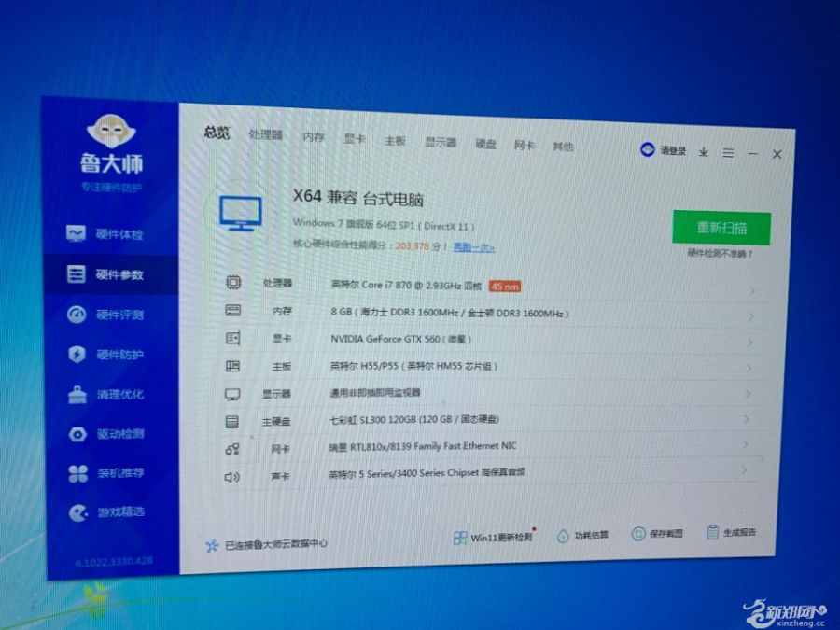840x630 pixels.
Task: Switch to the 显示器 tab
Action: (441, 143)
